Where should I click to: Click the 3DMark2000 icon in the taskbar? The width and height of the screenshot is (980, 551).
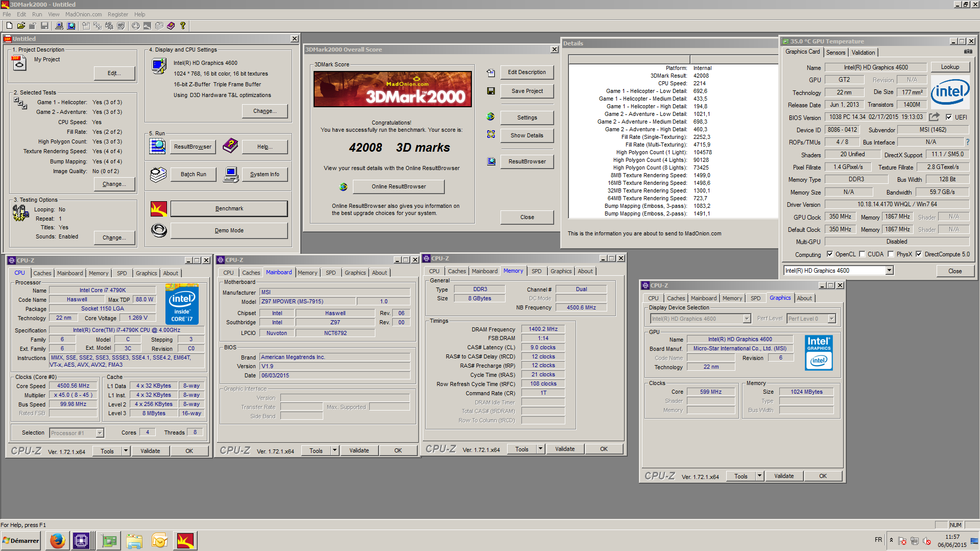click(x=185, y=540)
